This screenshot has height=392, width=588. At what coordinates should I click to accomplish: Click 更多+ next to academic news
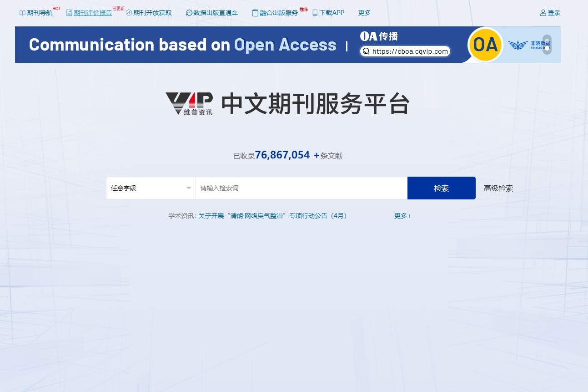point(402,216)
